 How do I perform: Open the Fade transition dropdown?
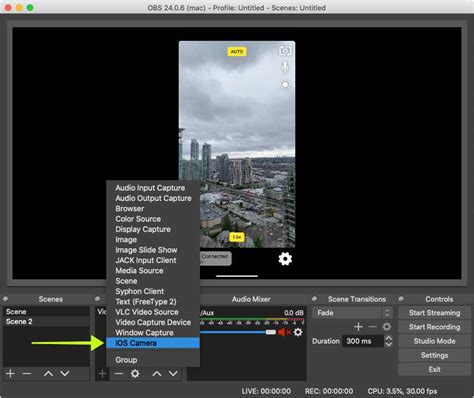(x=352, y=313)
